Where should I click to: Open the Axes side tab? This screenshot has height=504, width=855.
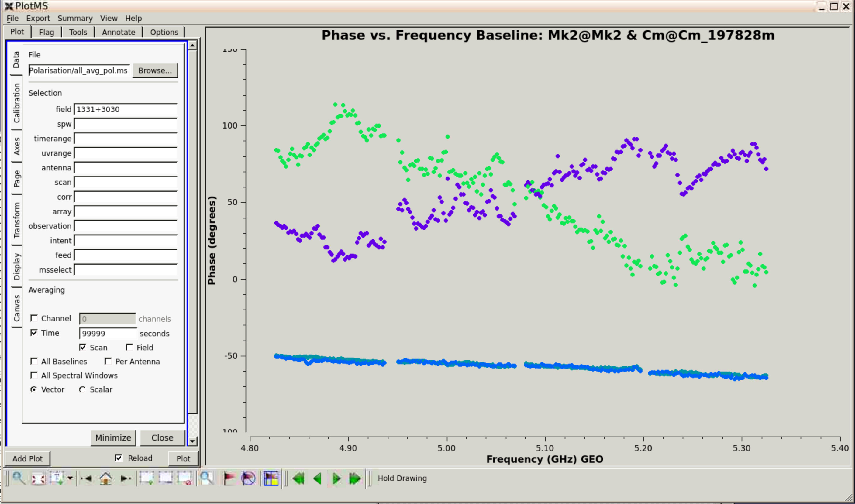pos(16,146)
